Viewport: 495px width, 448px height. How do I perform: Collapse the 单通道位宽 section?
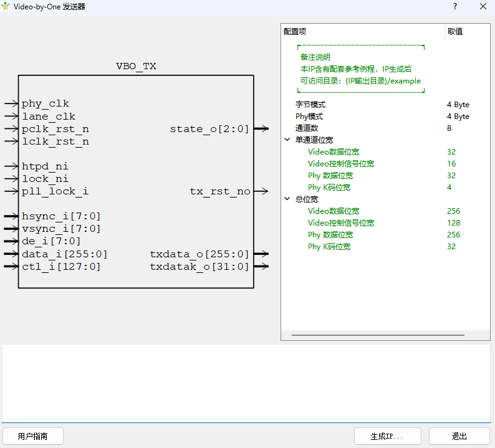tap(287, 140)
